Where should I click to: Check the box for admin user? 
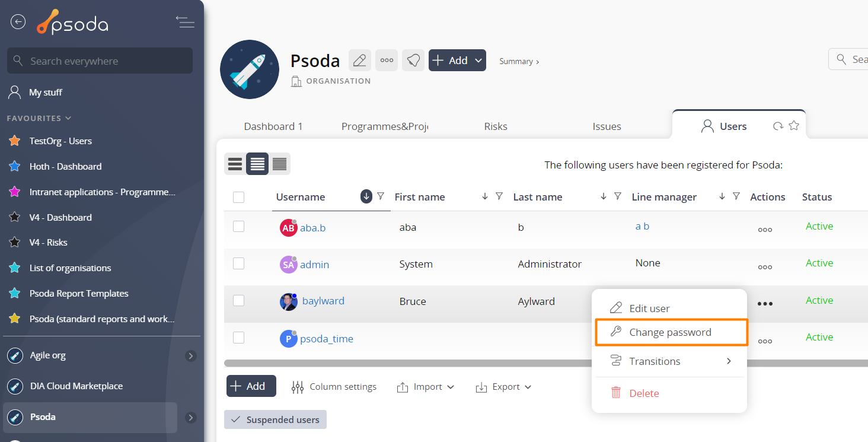239,263
